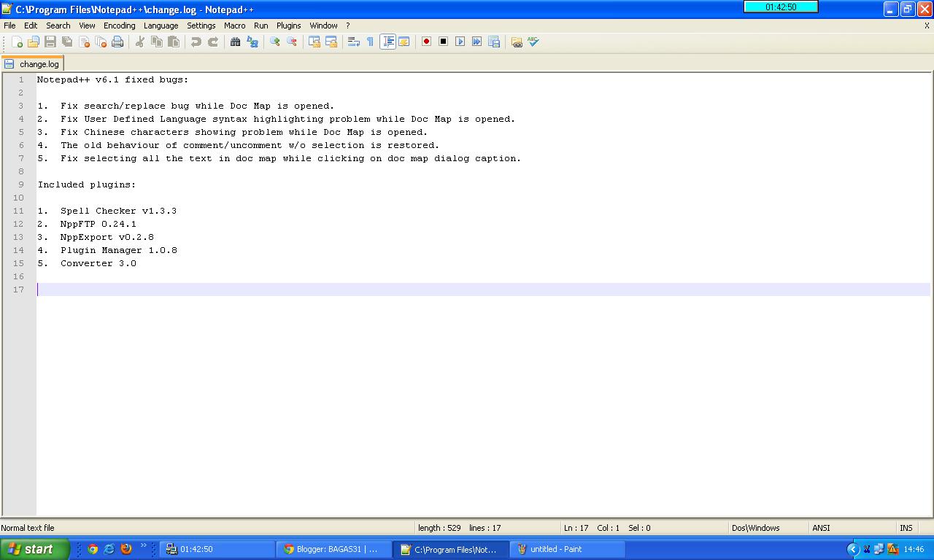Launch Internet Explorer from quick launch
This screenshot has width=934, height=560.
[x=109, y=549]
